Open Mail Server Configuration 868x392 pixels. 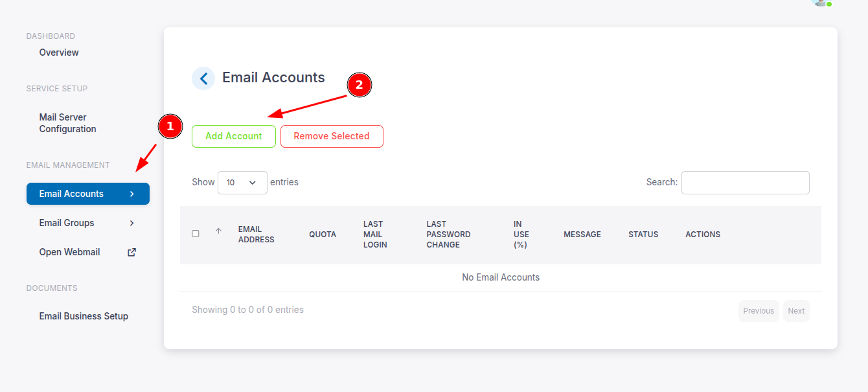pyautogui.click(x=67, y=123)
